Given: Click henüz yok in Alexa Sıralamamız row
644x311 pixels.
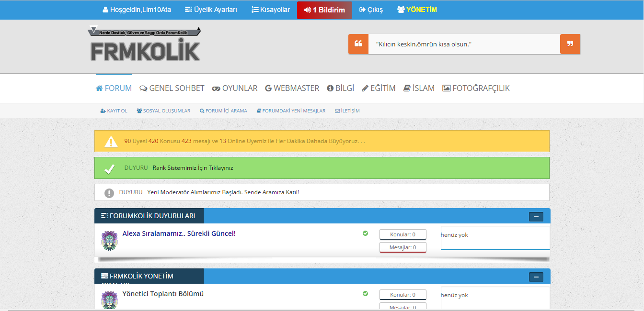Looking at the screenshot, I should click(x=454, y=235).
